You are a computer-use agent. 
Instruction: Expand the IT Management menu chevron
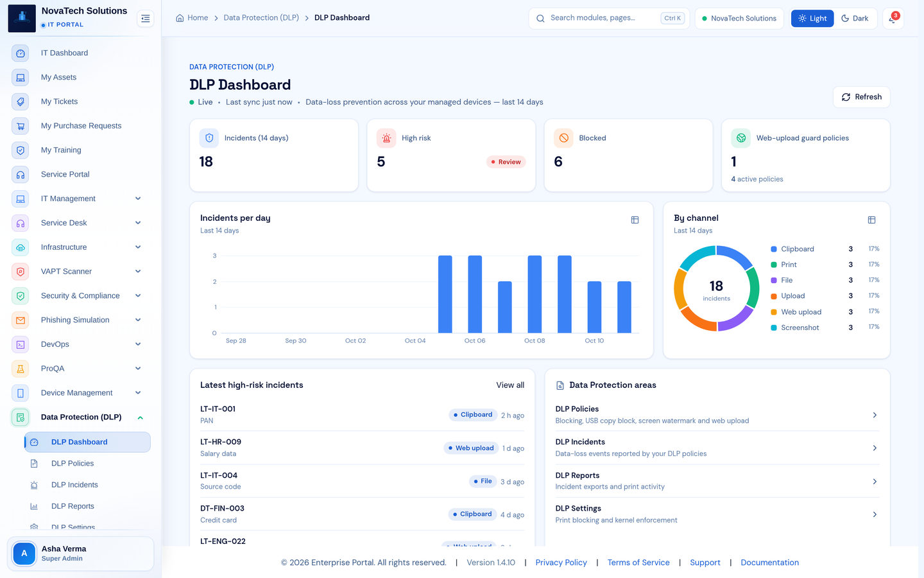tap(138, 198)
